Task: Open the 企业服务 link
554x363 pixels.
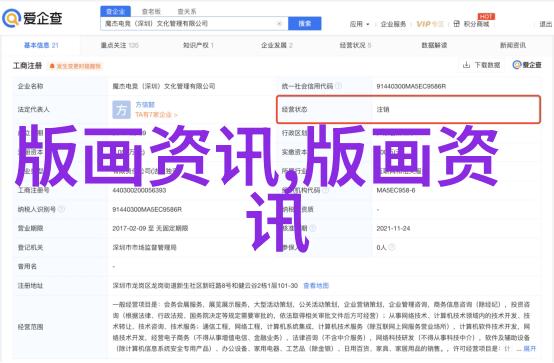Action: point(393,24)
